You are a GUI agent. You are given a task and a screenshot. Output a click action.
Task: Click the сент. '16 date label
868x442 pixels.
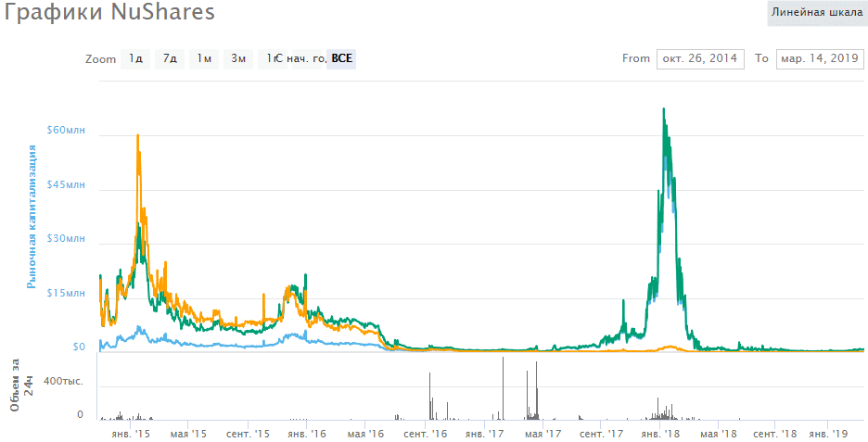pyautogui.click(x=426, y=434)
